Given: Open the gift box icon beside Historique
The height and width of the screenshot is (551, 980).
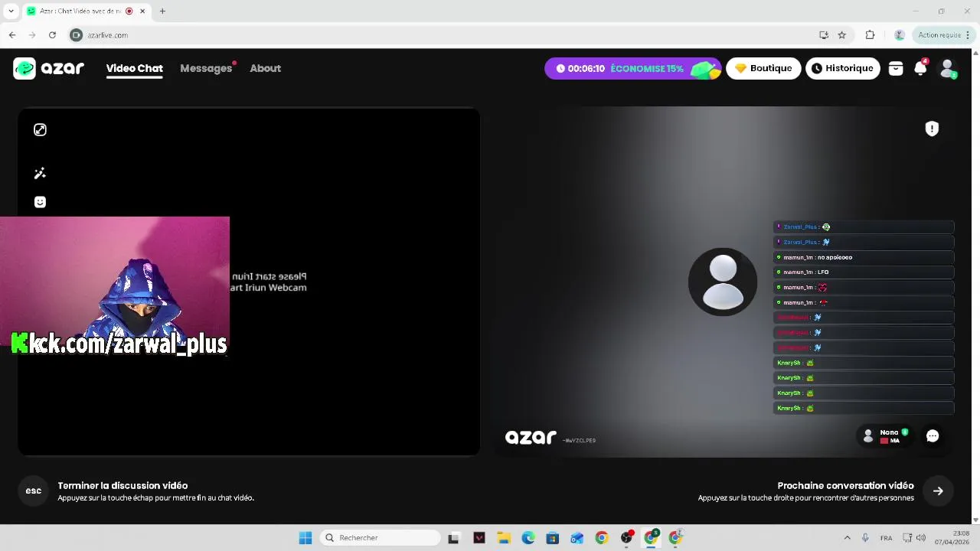Looking at the screenshot, I should (896, 68).
